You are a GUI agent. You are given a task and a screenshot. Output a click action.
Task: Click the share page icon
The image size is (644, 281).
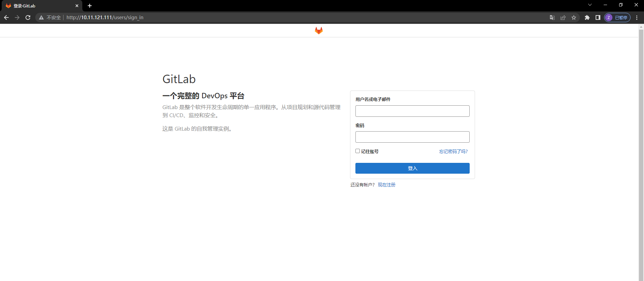pos(563,17)
